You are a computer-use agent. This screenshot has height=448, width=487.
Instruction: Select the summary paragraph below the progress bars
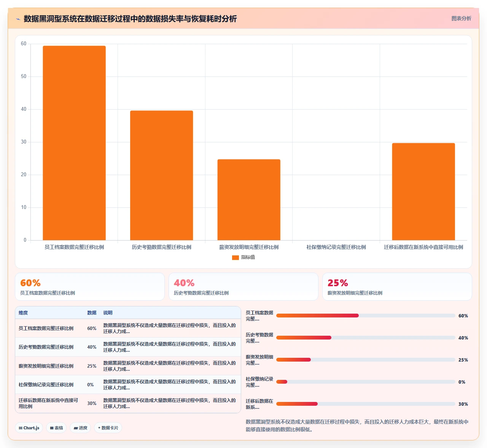click(x=357, y=426)
